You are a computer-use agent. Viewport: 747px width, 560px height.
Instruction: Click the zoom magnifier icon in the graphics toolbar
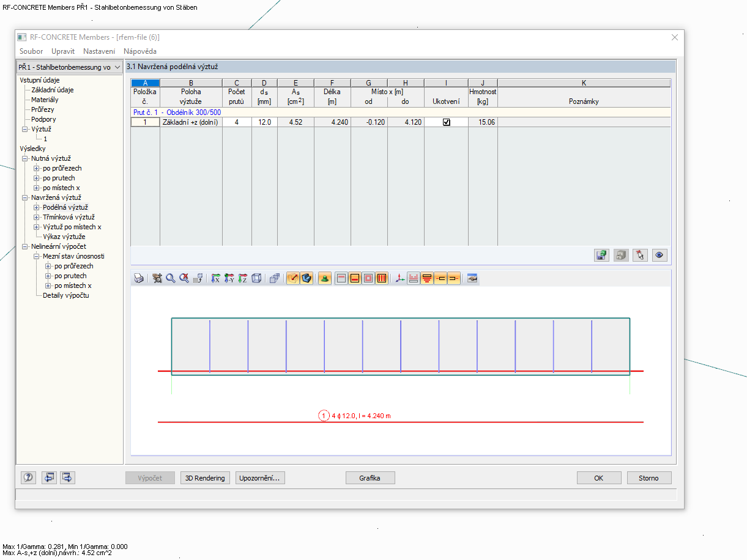click(171, 278)
